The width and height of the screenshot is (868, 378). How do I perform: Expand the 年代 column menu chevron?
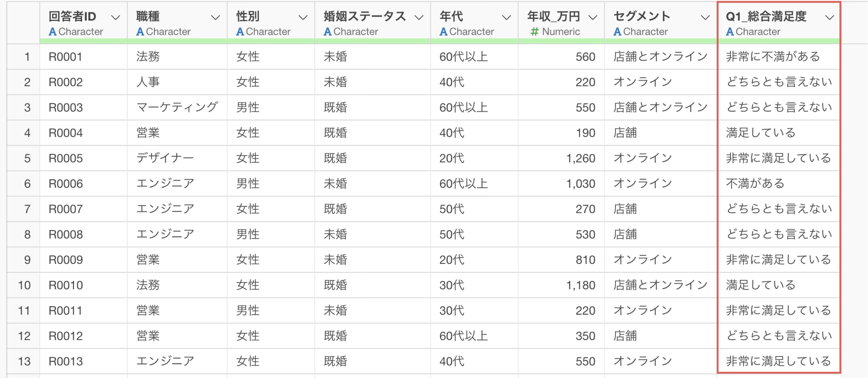point(506,18)
